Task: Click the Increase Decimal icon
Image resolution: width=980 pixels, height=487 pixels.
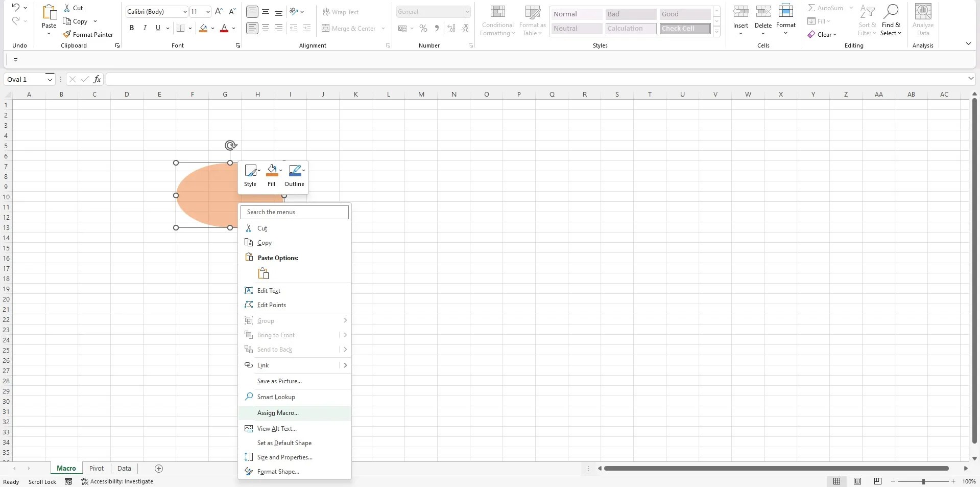Action: point(451,28)
